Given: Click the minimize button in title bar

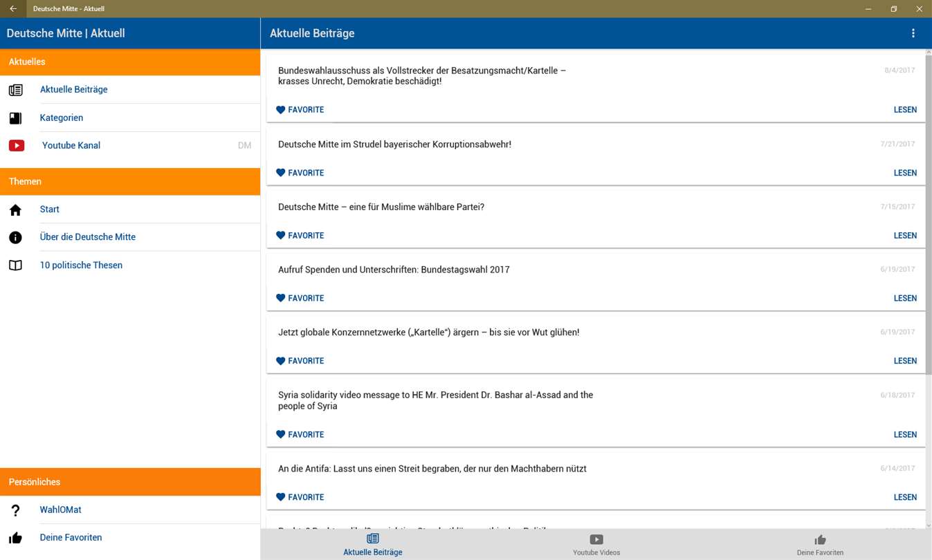Looking at the screenshot, I should (x=868, y=9).
